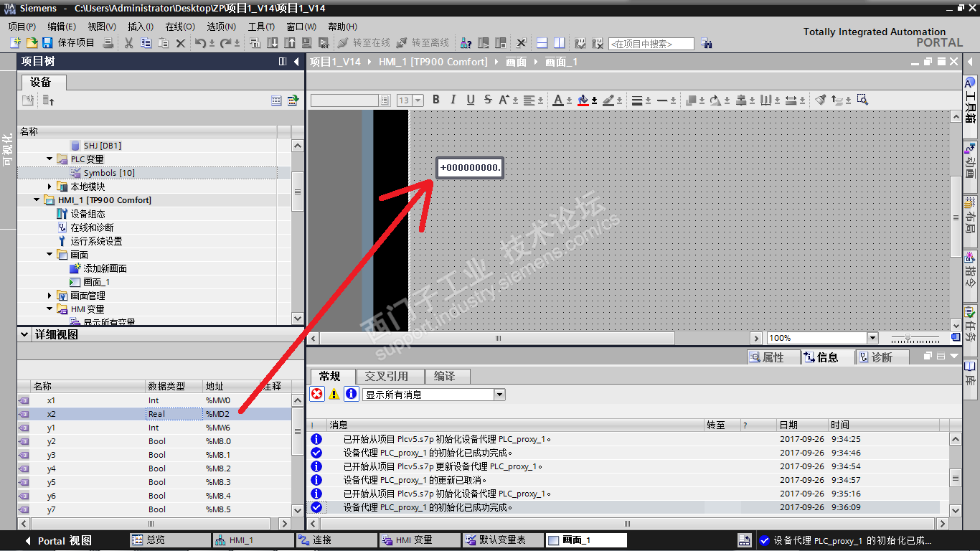Open an existing project via toolbar icon
The height and width of the screenshot is (551, 980).
[32, 43]
